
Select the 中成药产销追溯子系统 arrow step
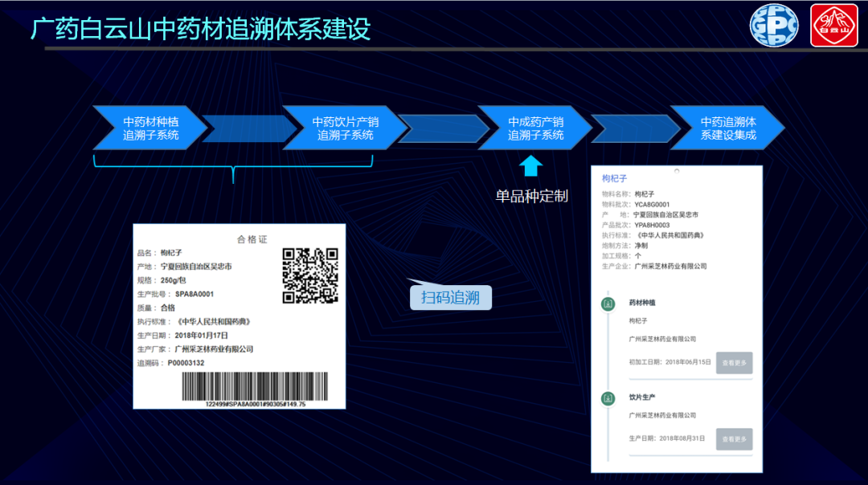pos(535,128)
